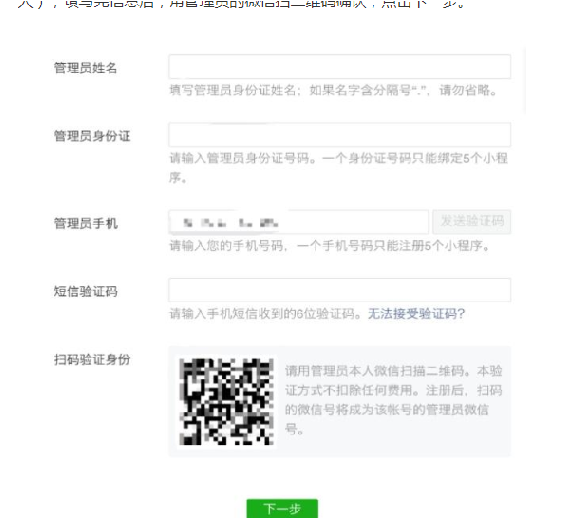This screenshot has width=564, height=518.
Task: Click the 发送验证码 button
Action: (x=472, y=222)
